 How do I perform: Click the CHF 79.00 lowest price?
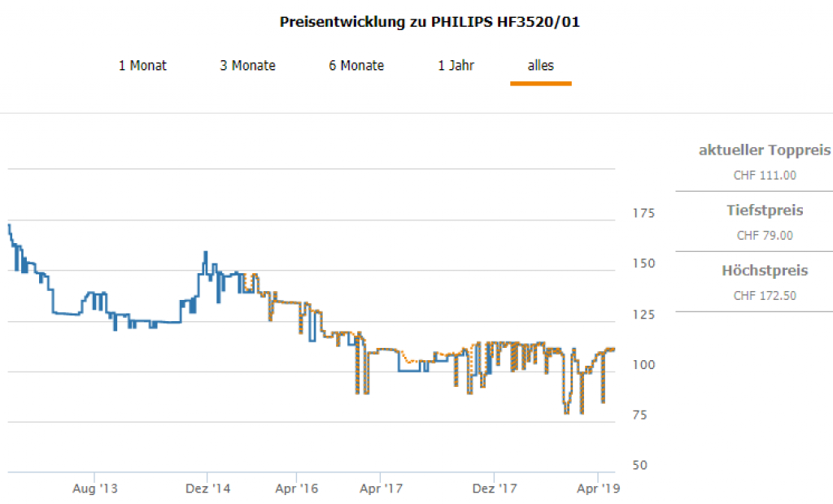(x=765, y=236)
